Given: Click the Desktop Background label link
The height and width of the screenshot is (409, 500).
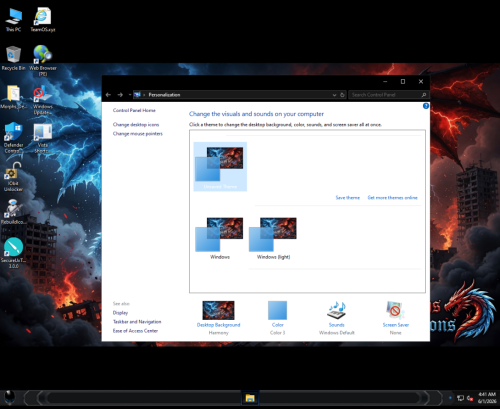Looking at the screenshot, I should (218, 325).
